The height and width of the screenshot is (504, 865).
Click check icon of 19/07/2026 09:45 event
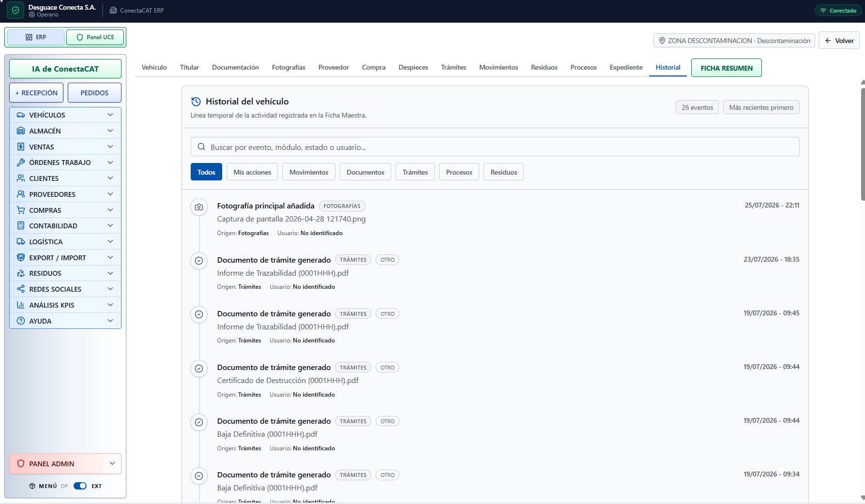tap(199, 314)
